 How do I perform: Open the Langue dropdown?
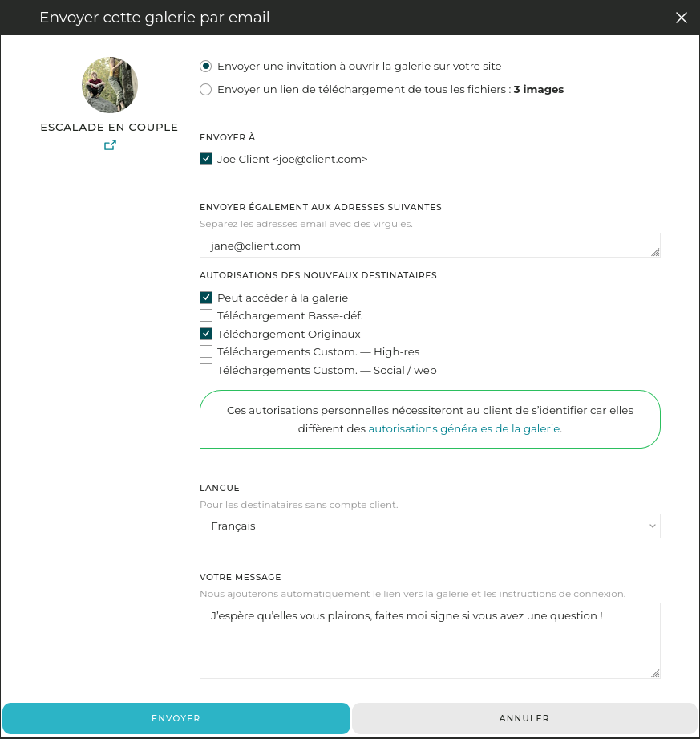(430, 526)
